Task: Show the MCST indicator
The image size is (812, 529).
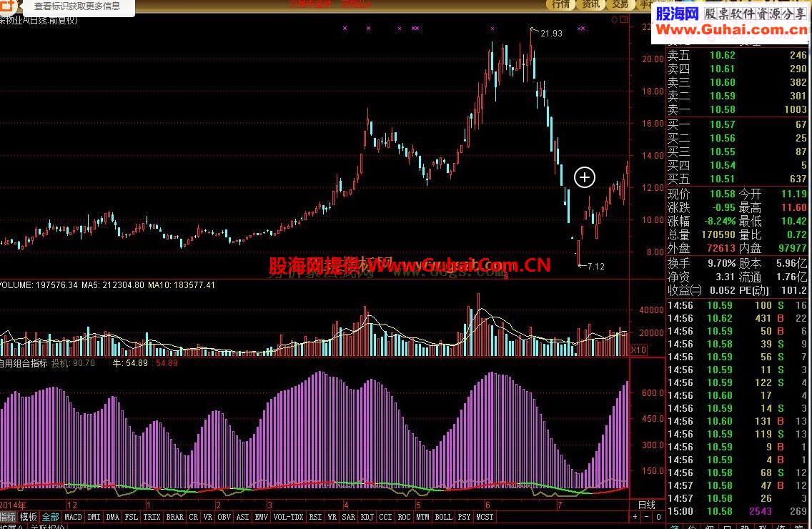Action: 485,517
